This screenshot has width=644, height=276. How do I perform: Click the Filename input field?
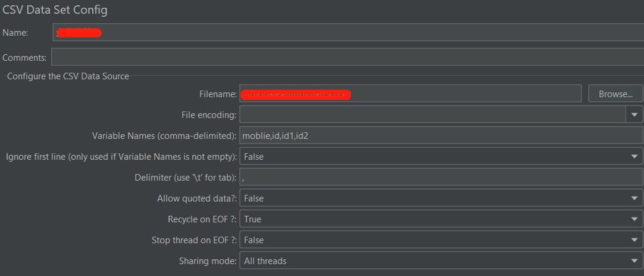click(464, 94)
